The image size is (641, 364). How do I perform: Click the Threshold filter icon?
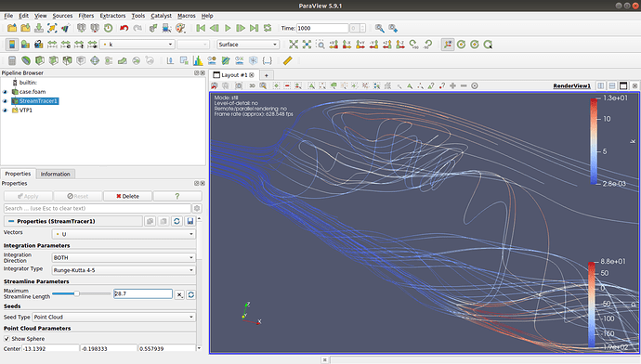pos(68,61)
